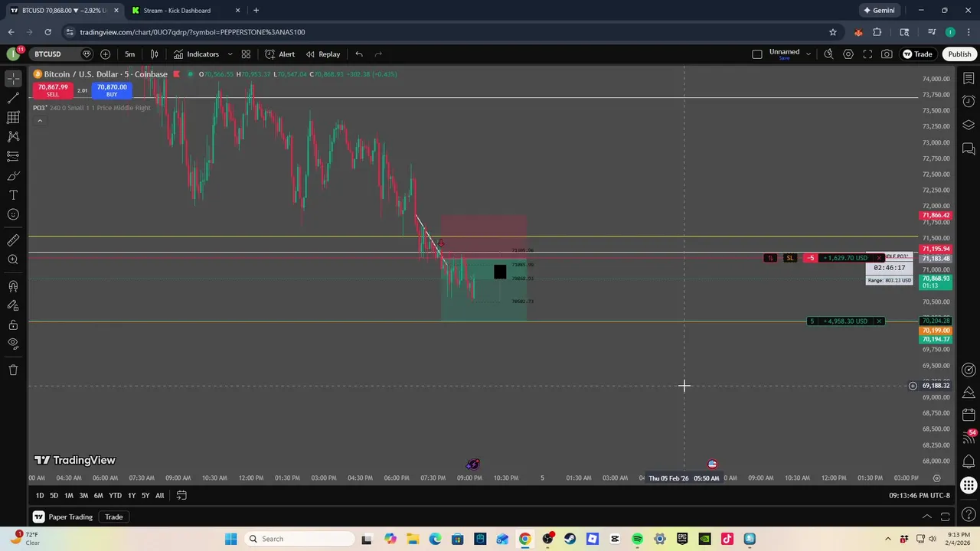Select the All date range
The height and width of the screenshot is (551, 980).
coord(160,496)
